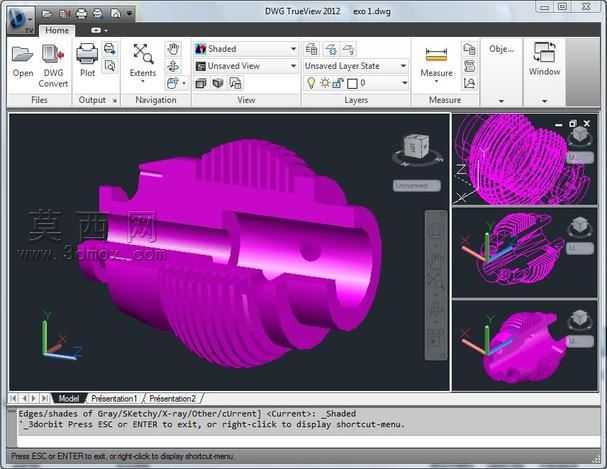Open the Shaded visual style dropdown
Viewport: 607px width, 469px height.
tap(246, 49)
